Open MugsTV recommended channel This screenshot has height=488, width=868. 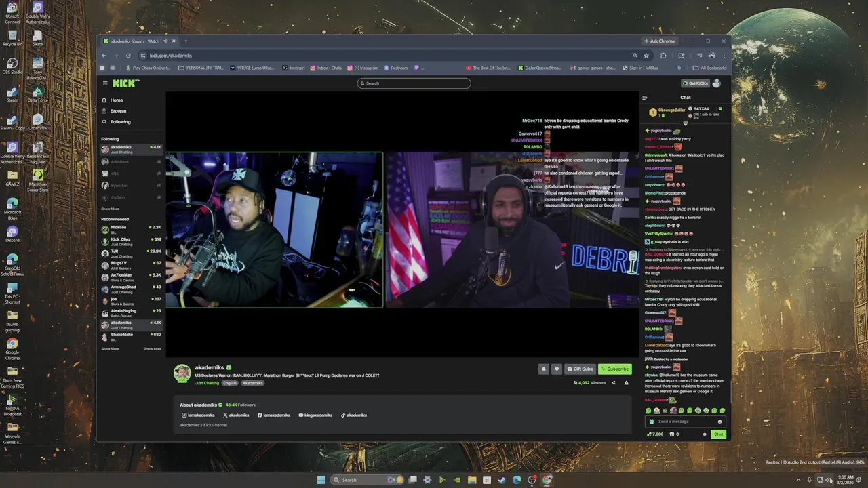131,265
